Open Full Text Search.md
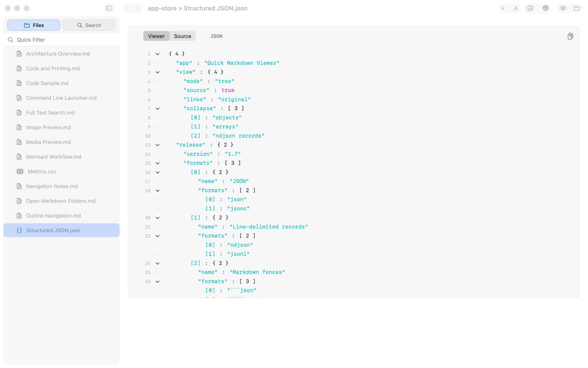The height and width of the screenshot is (368, 588). coord(61,113)
